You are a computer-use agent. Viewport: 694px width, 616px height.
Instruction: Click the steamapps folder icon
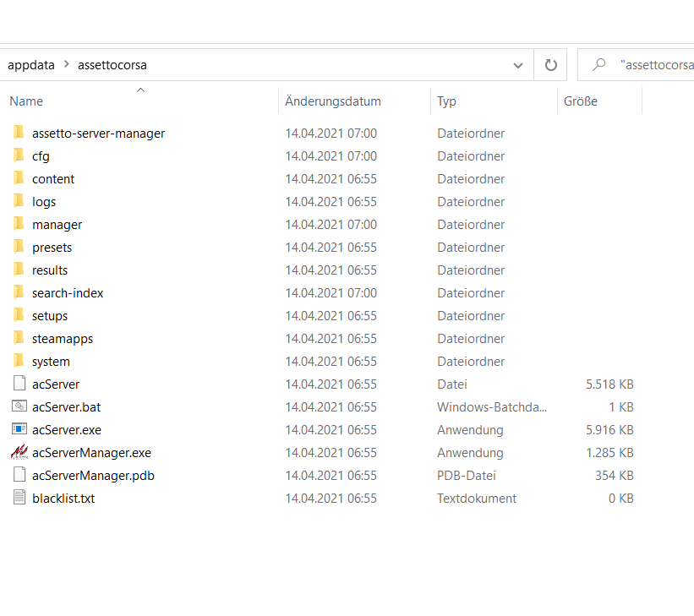click(19, 338)
